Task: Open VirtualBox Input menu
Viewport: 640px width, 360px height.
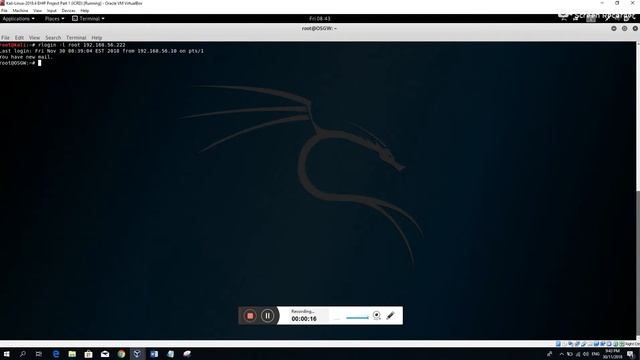Action: pos(52,11)
